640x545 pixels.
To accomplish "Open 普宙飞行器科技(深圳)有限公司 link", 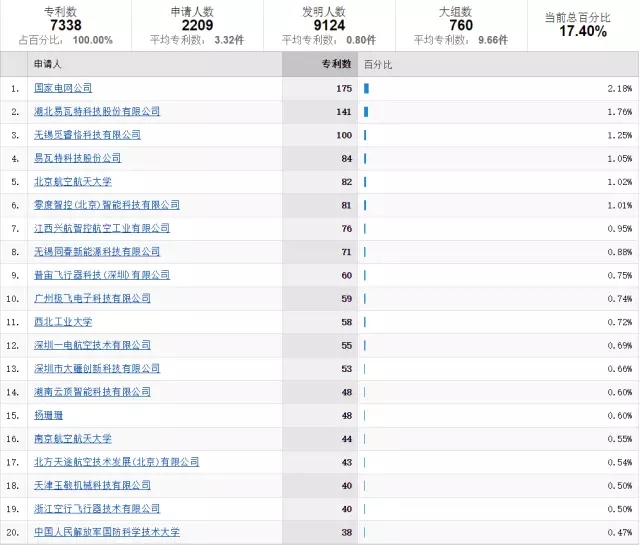I will click(x=102, y=275).
